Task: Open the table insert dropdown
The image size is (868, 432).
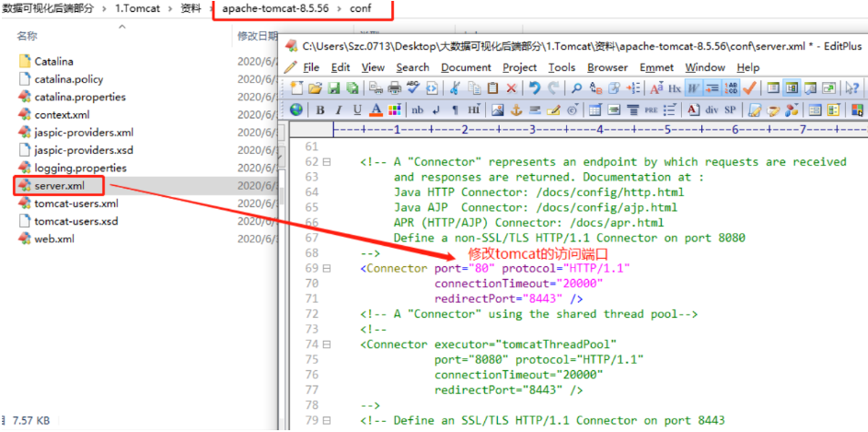Action: pos(595,109)
